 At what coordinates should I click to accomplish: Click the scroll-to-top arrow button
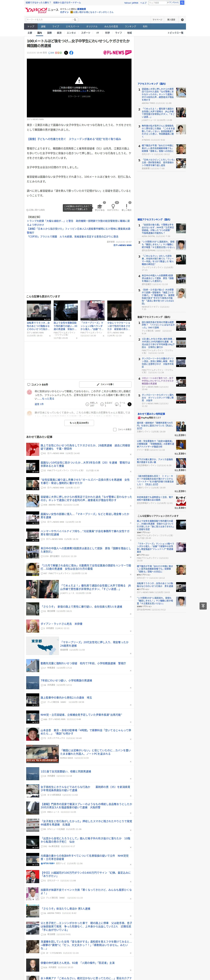(x=203, y=606)
